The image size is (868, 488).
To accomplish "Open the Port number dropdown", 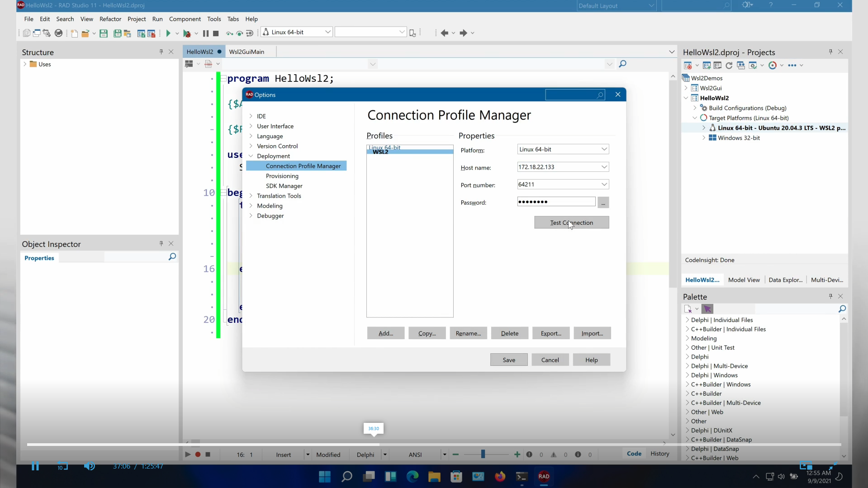I will click(x=604, y=185).
